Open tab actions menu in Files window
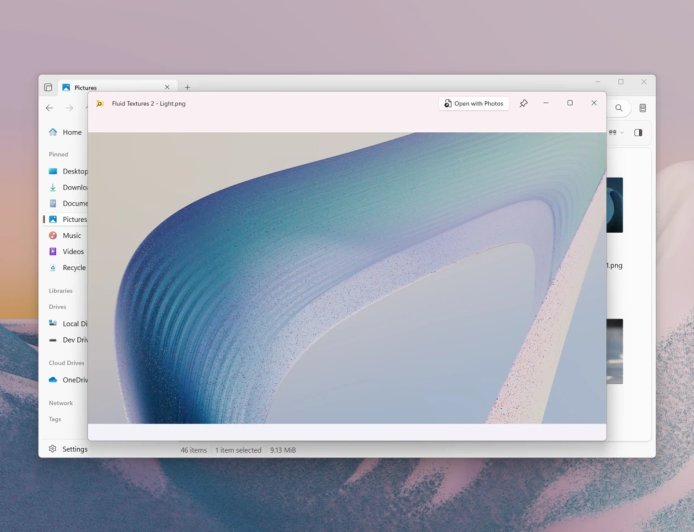Viewport: 694px width, 532px height. tap(48, 87)
